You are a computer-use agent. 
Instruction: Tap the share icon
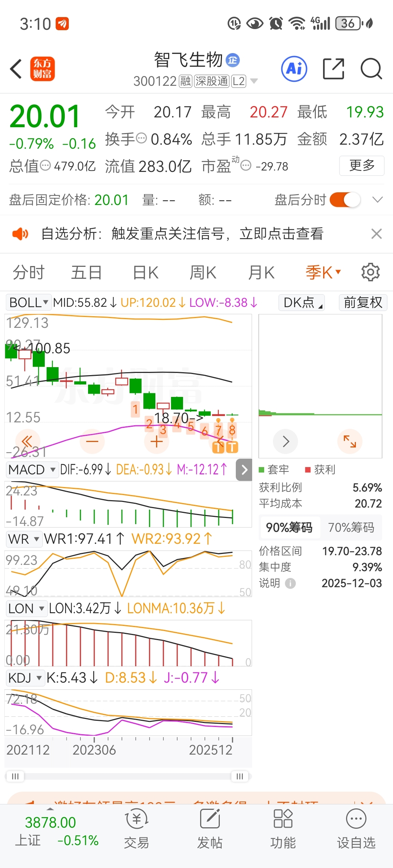(x=333, y=69)
